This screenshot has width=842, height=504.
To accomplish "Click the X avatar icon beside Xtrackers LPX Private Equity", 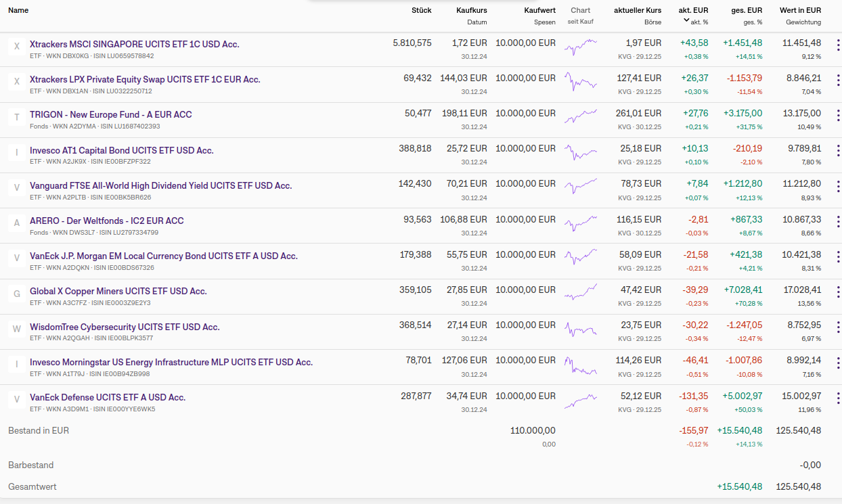I will click(17, 82).
